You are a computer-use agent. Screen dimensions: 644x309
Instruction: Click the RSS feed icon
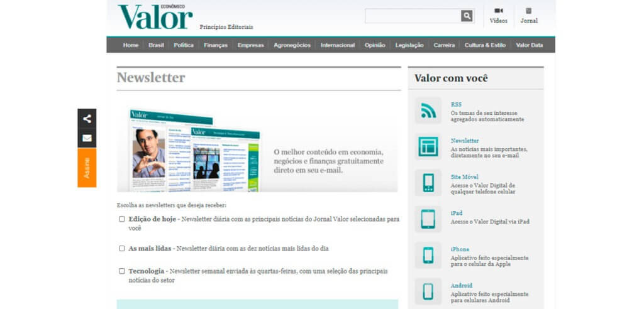tap(428, 111)
